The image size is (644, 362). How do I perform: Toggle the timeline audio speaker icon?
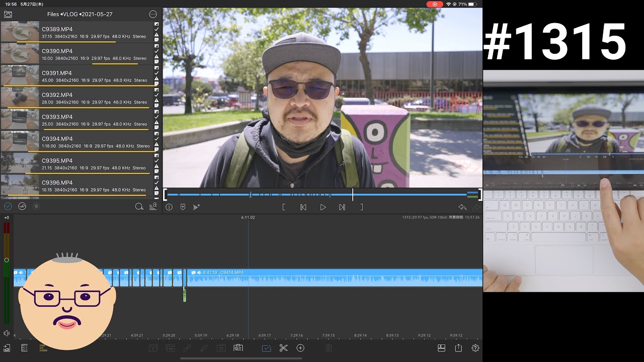pyautogui.click(x=7, y=333)
